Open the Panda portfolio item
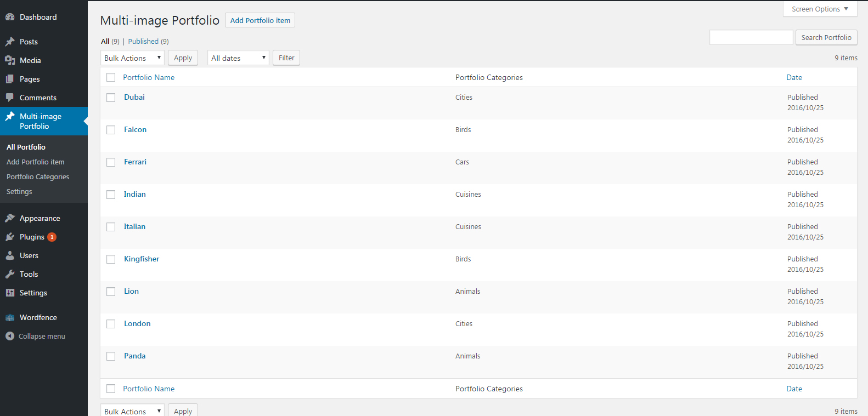 click(x=134, y=356)
